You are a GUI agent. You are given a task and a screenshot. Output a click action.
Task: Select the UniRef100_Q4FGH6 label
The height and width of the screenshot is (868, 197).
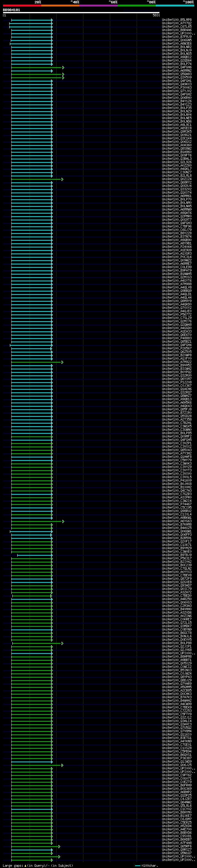(177, 67)
